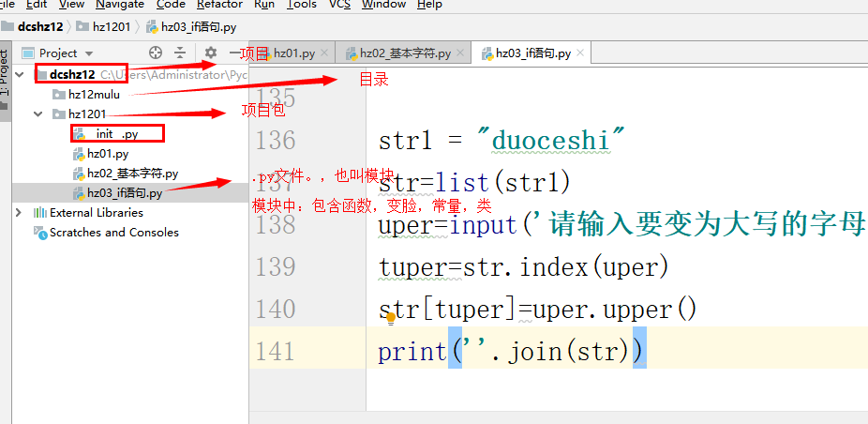Open the Project view dropdown
The height and width of the screenshot is (424, 868).
coord(88,53)
